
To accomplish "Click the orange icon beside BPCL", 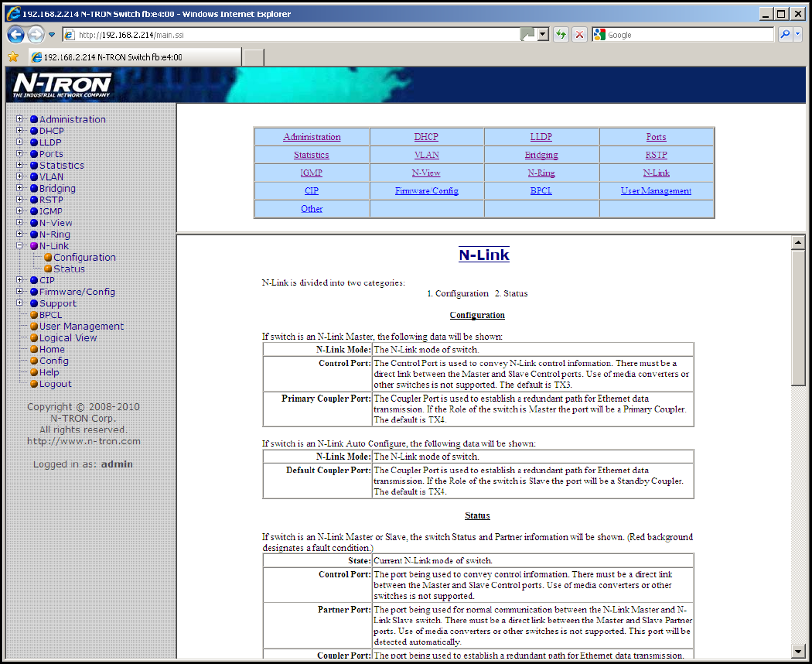I will point(34,315).
